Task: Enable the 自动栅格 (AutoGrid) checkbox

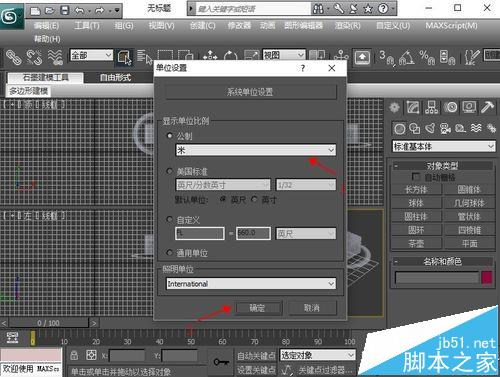Action: coord(416,177)
